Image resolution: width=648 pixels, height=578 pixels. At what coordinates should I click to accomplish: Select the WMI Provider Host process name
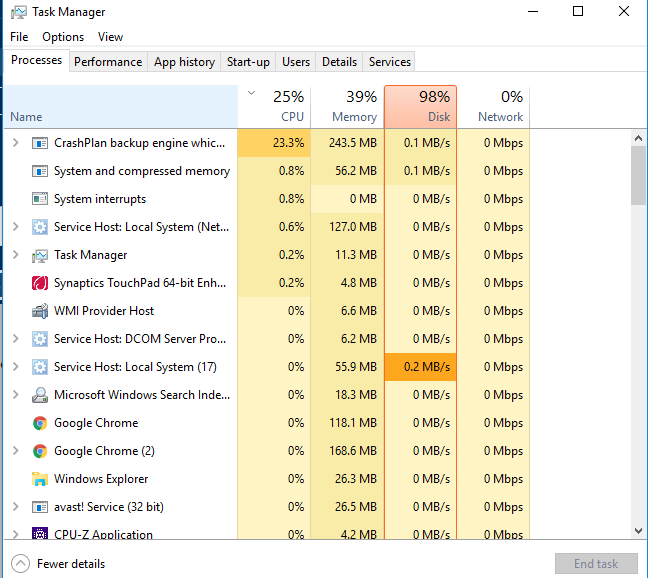coord(104,311)
